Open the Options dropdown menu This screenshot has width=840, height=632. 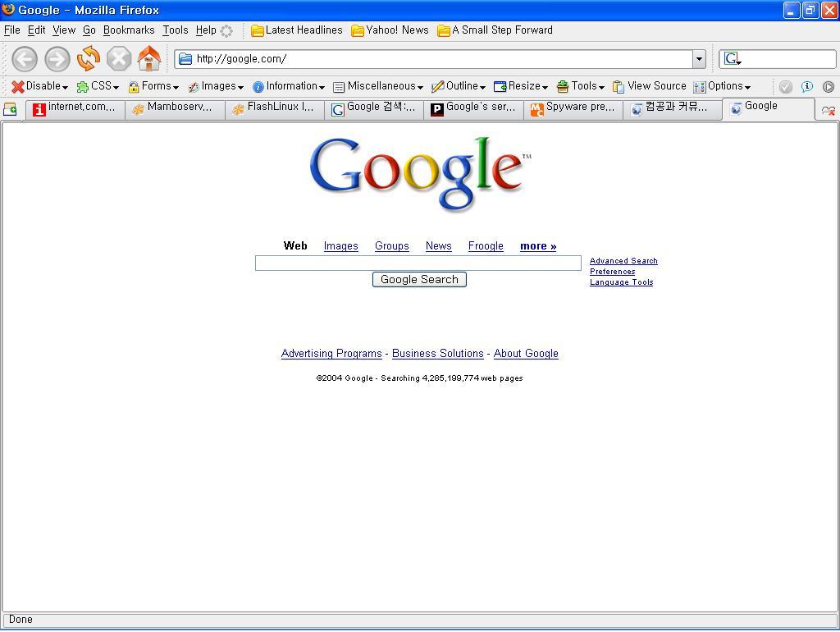click(x=722, y=86)
